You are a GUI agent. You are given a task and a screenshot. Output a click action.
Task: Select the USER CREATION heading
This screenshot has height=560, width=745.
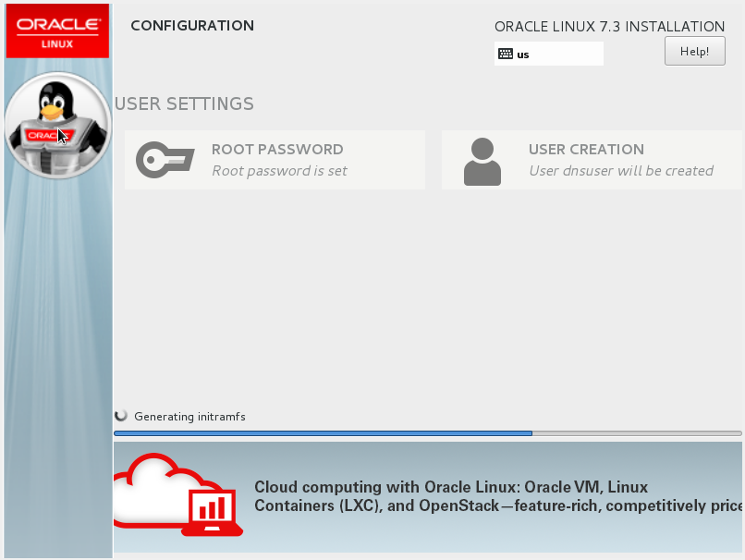pos(586,149)
